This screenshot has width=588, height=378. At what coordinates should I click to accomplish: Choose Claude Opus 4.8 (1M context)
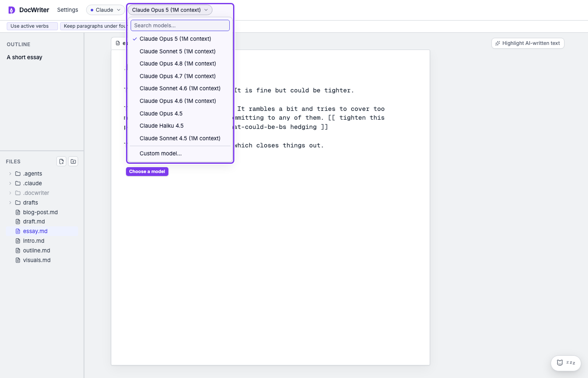[x=180, y=63]
